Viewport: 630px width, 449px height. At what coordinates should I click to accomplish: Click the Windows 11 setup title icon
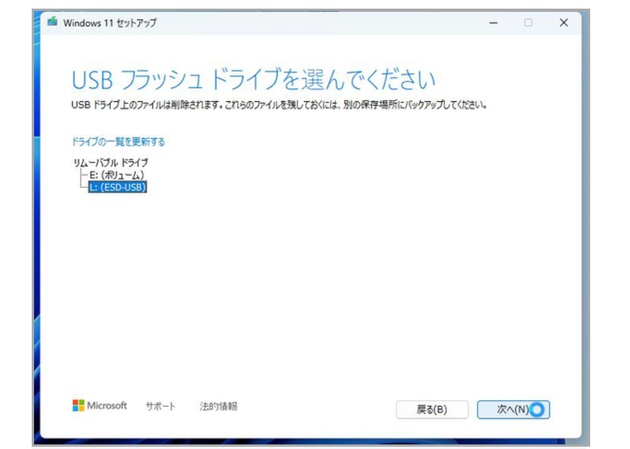tap(52, 22)
